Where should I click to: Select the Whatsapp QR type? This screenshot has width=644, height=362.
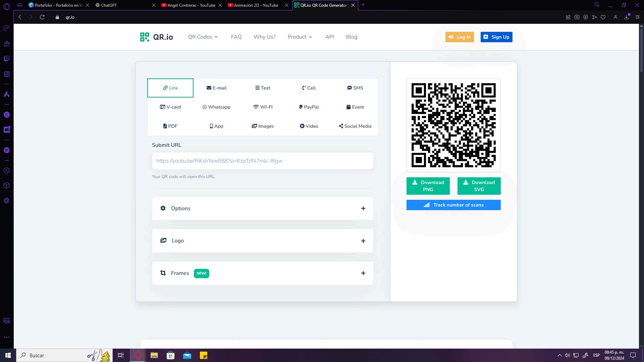tap(216, 107)
